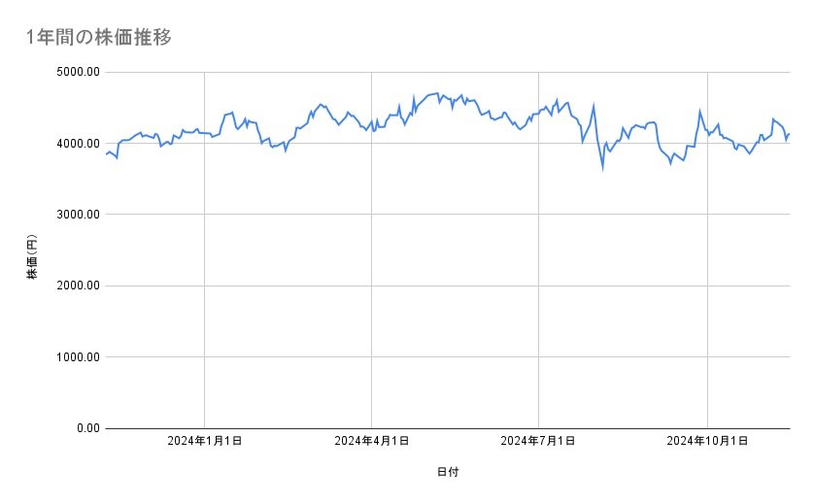Image resolution: width=815 pixels, height=504 pixels.
Task: Click the leftmost starting point of the blue line
Action: [x=106, y=154]
